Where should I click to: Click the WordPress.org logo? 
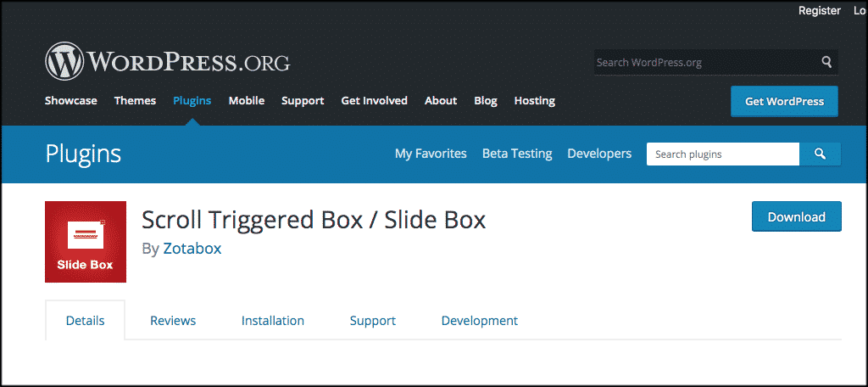pos(167,61)
